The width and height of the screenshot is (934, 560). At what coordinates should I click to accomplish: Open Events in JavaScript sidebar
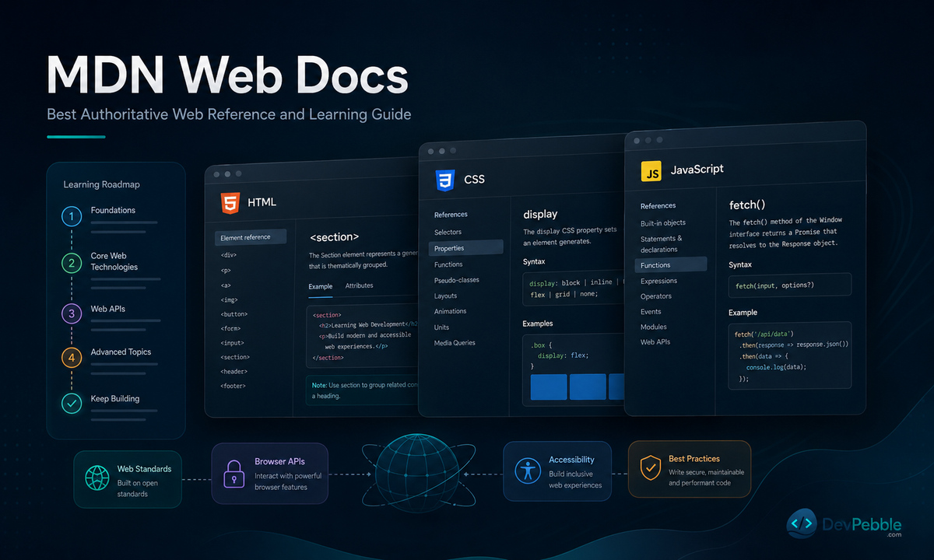coord(651,311)
